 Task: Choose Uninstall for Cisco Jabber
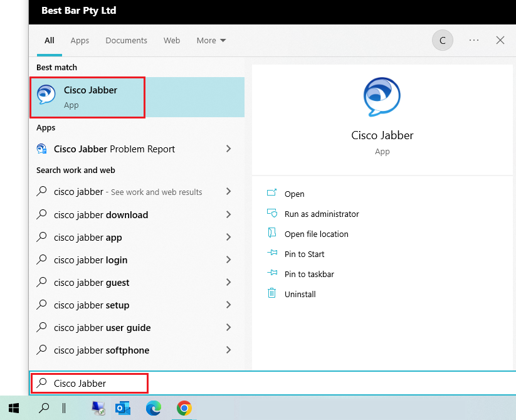(x=300, y=295)
